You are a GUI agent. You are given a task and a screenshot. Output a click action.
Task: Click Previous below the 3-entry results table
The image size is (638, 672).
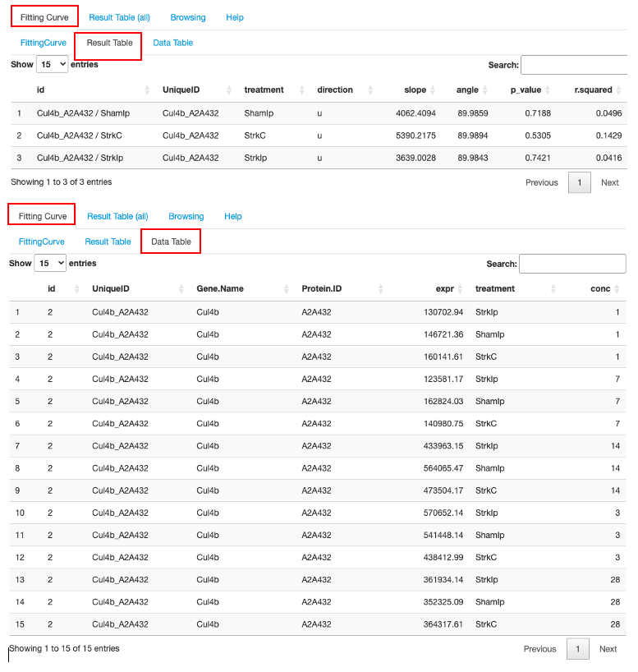point(542,182)
